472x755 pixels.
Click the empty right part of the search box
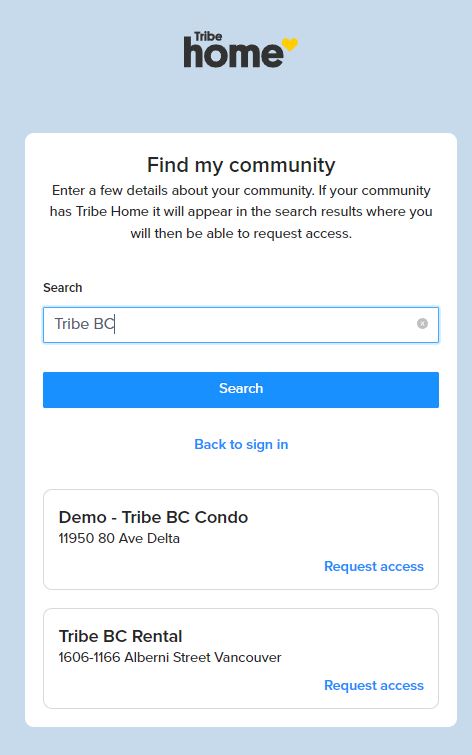[289, 325]
